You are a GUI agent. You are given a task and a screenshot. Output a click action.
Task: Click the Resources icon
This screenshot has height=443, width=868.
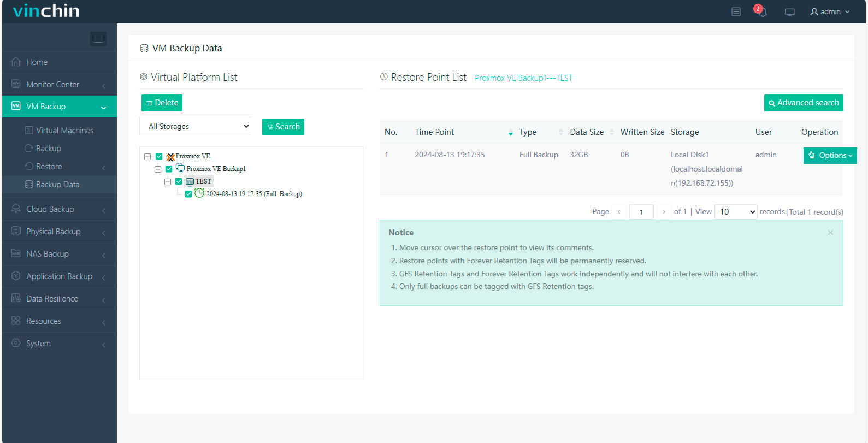(16, 321)
